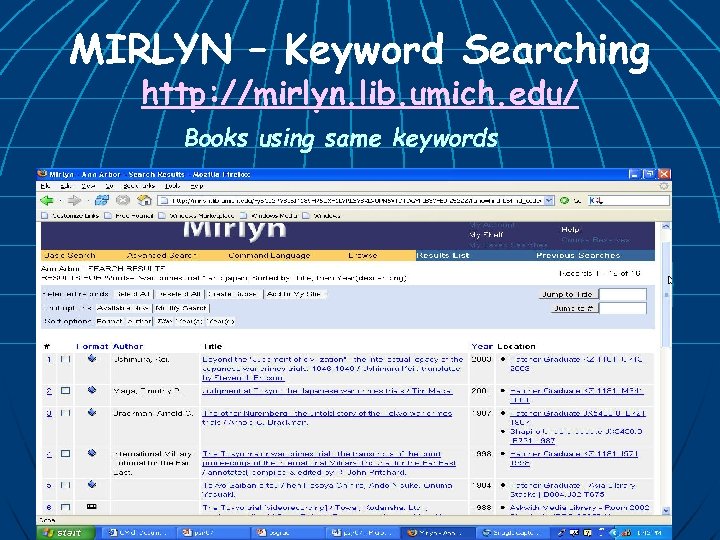Reload the page with the refresh icon

(101, 200)
